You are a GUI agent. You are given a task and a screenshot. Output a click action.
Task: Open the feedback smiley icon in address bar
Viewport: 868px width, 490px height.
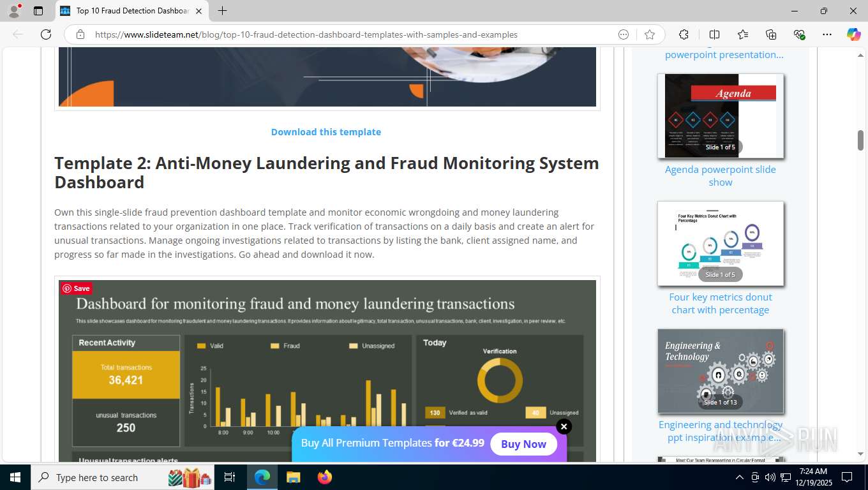click(x=624, y=34)
